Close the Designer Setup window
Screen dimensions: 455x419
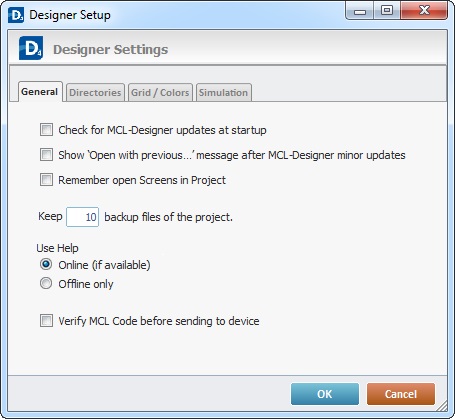click(424, 11)
